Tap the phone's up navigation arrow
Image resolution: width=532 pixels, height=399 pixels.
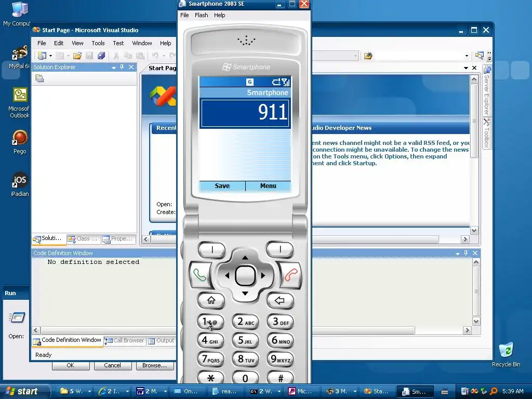point(245,258)
